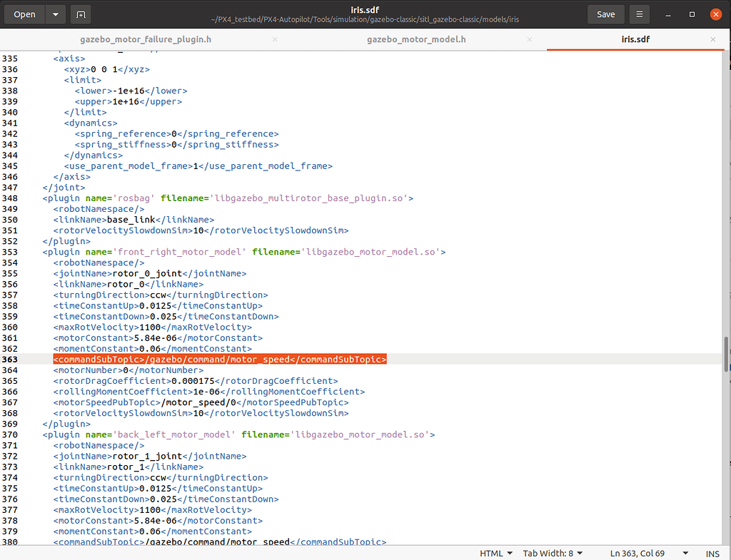Expand the Open recent files dropdown arrow
Viewport: 731px width, 560px height.
[x=56, y=14]
